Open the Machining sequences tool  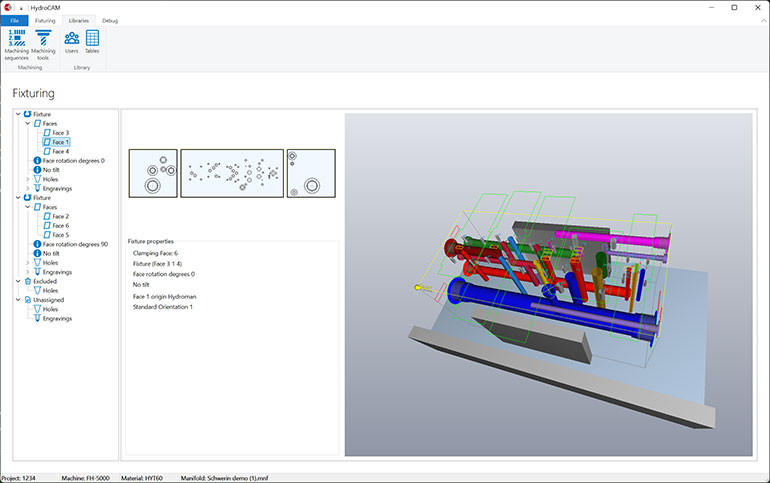(x=17, y=44)
